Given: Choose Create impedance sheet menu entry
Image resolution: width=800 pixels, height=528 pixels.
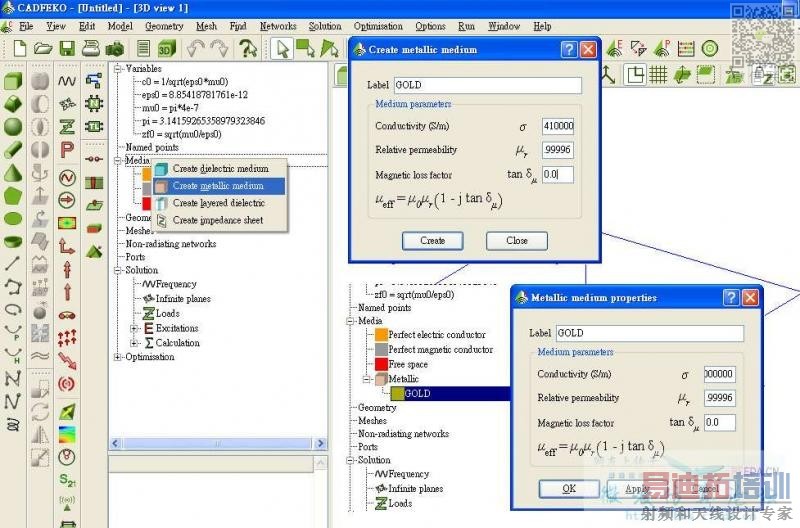Looking at the screenshot, I should click(x=220, y=220).
